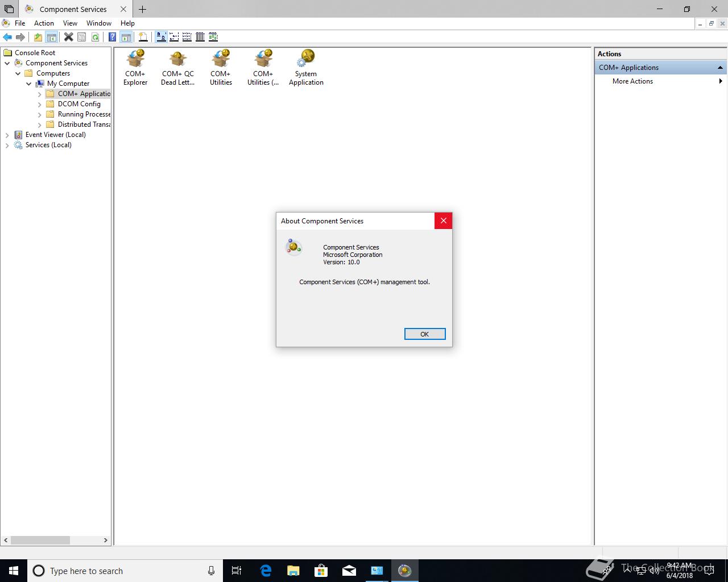728x582 pixels.
Task: Open Properties from the toolbar
Action: click(x=81, y=37)
